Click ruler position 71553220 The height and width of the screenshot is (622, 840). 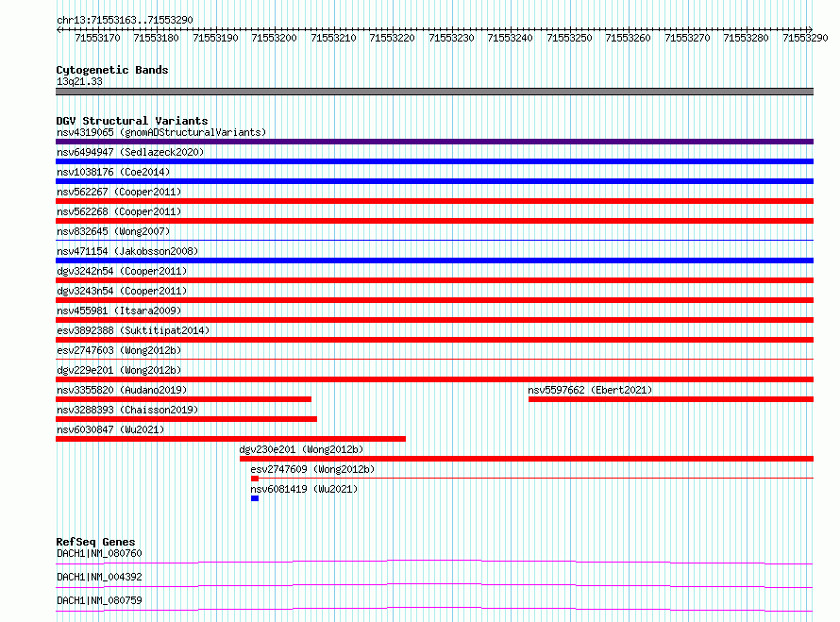[x=392, y=38]
